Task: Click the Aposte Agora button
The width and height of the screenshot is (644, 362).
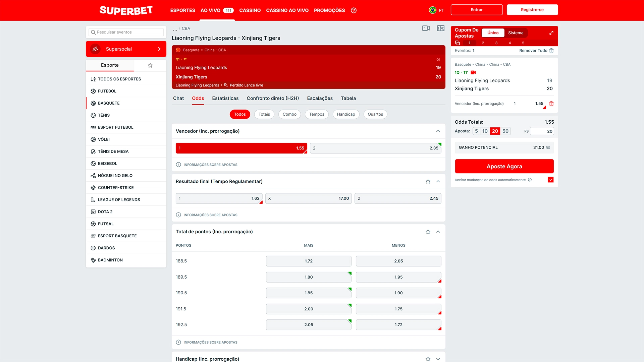Action: [x=504, y=166]
